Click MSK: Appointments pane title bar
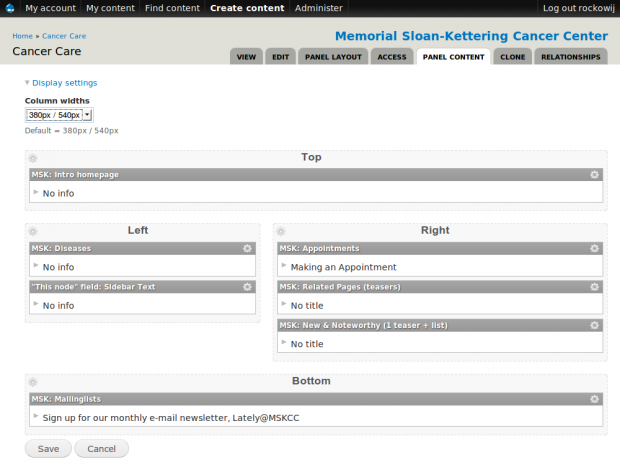Viewport: 620px width, 465px height. pyautogui.click(x=440, y=248)
